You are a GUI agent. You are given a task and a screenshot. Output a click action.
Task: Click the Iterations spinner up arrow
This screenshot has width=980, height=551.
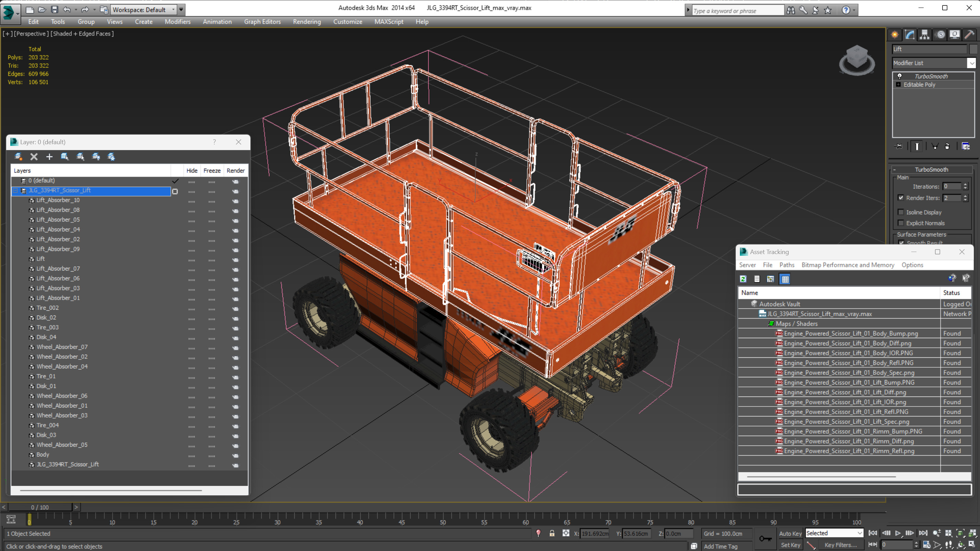[965, 184]
